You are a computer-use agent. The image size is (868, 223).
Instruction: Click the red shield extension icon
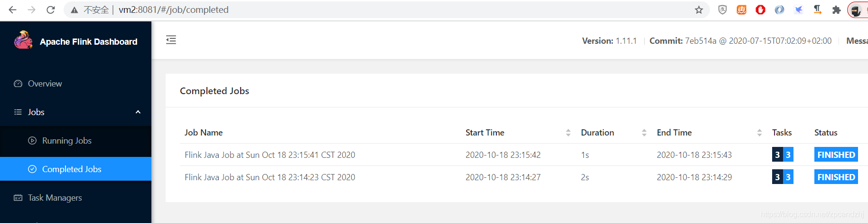point(760,10)
